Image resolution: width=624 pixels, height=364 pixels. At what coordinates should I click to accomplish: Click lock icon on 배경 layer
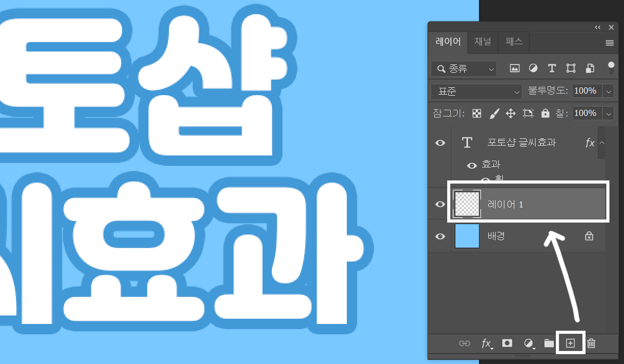pos(589,236)
